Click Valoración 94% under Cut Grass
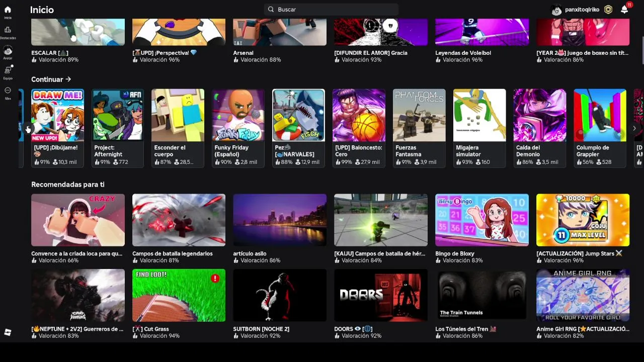 [x=156, y=336]
